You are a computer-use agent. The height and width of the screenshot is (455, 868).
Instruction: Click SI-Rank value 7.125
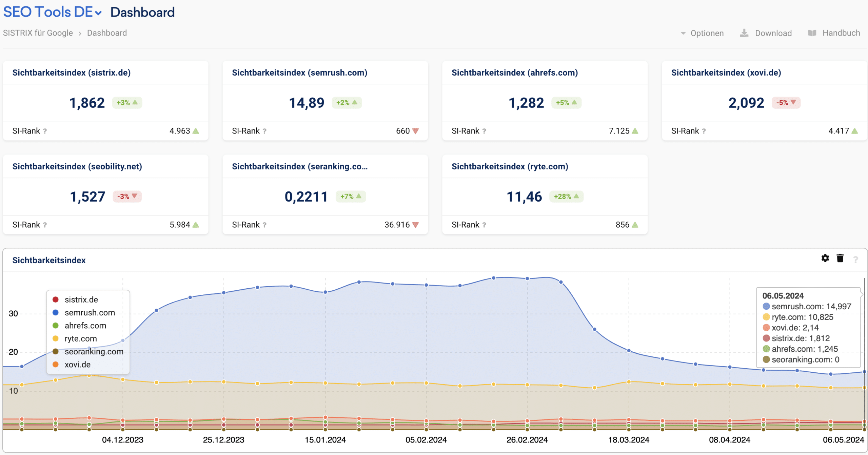coord(619,131)
